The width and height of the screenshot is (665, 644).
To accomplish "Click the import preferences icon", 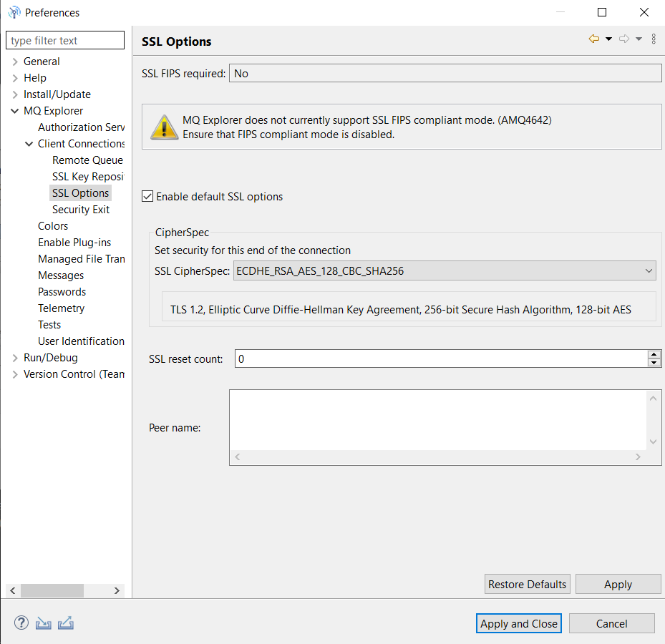I will click(43, 623).
